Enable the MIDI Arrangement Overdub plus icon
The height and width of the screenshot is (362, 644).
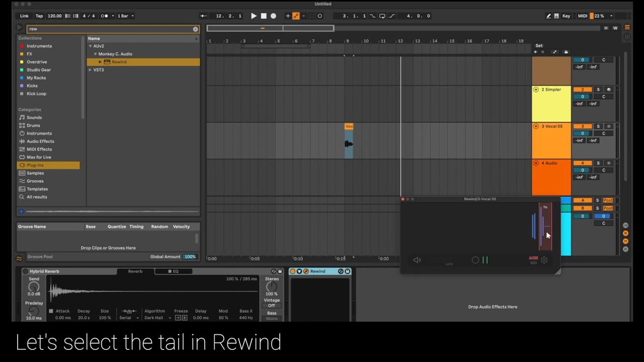coord(288,16)
